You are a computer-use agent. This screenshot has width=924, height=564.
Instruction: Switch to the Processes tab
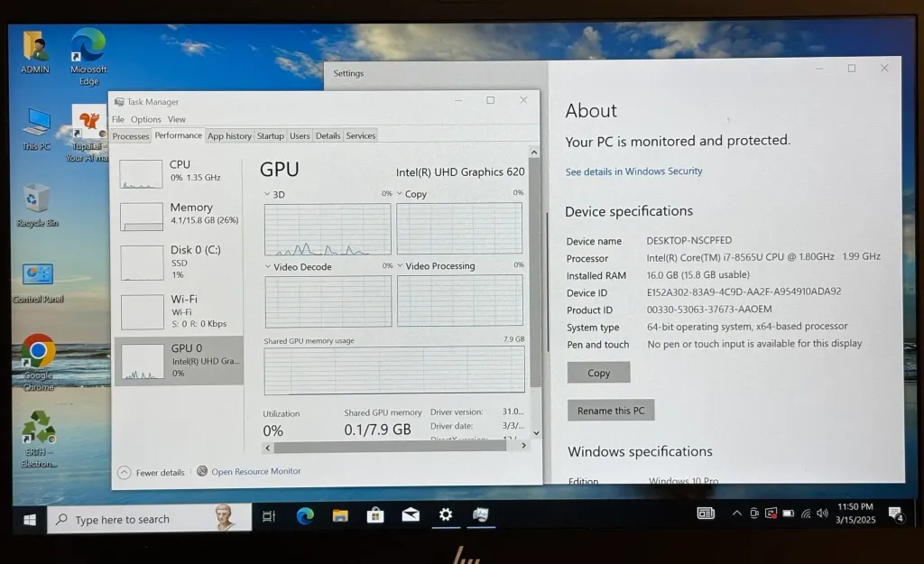131,136
